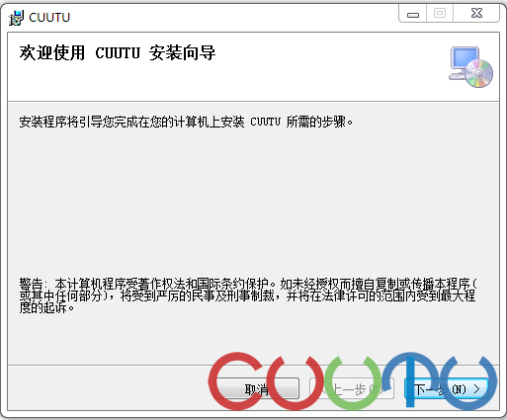
Task: Click the disabled 上一步 back button
Action: [352, 389]
